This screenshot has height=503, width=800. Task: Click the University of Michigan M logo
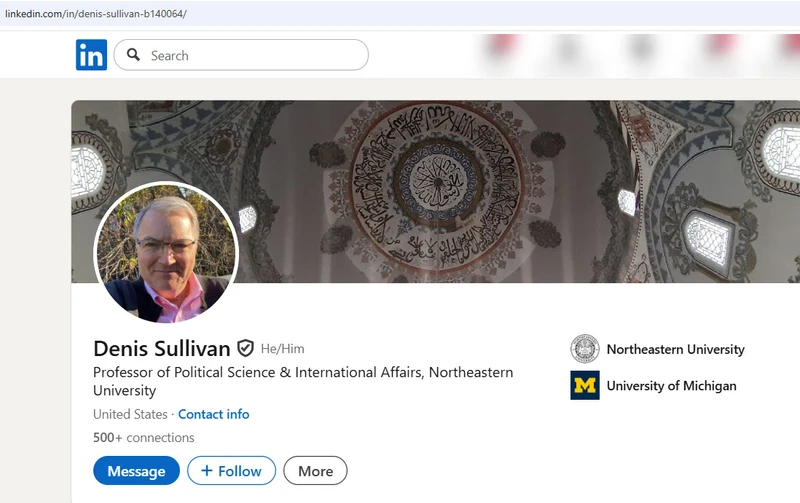[x=584, y=385]
